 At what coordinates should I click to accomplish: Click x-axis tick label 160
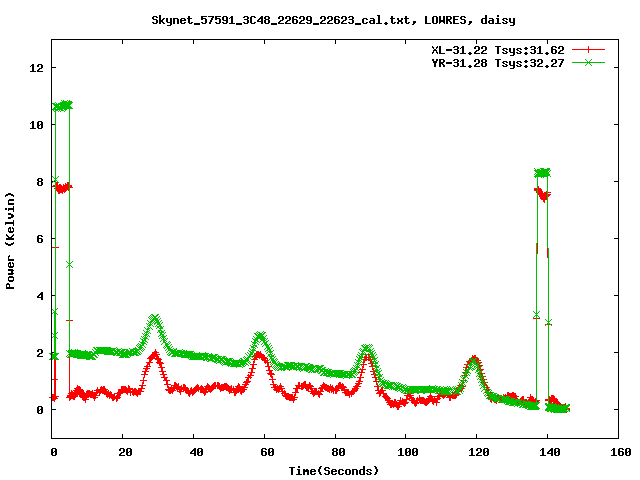click(620, 452)
